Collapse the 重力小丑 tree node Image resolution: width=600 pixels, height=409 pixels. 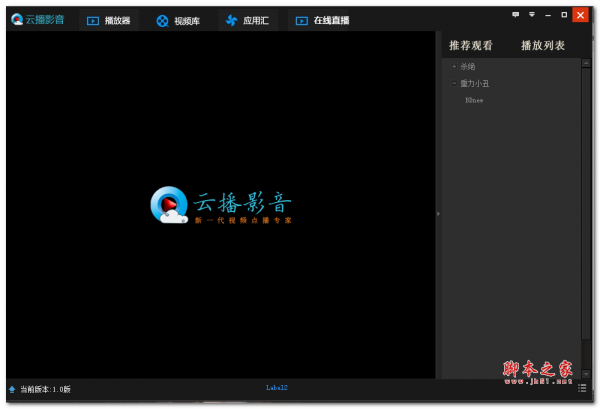tap(454, 84)
